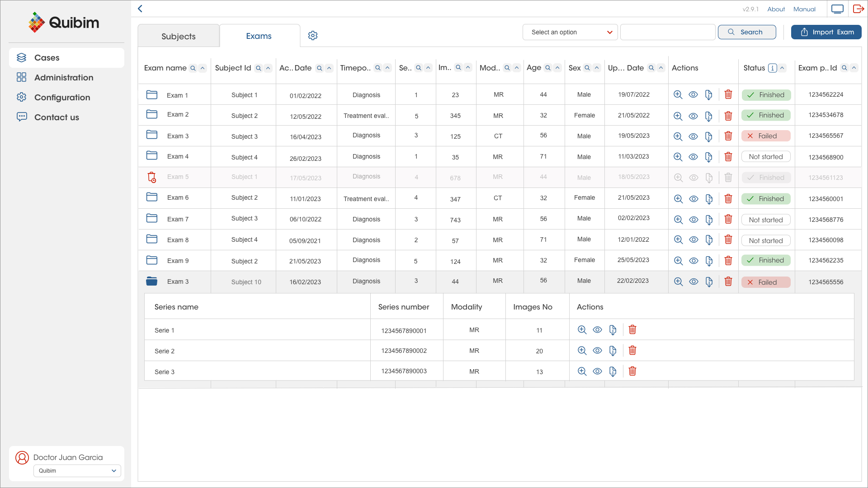Click the search icon in Exam name column
Image resolution: width=868 pixels, height=488 pixels.
(193, 68)
